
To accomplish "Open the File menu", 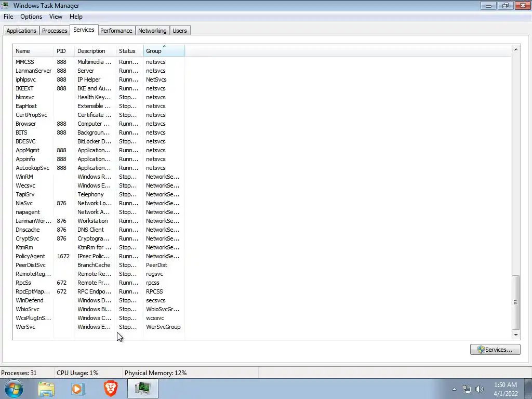I will click(x=8, y=17).
